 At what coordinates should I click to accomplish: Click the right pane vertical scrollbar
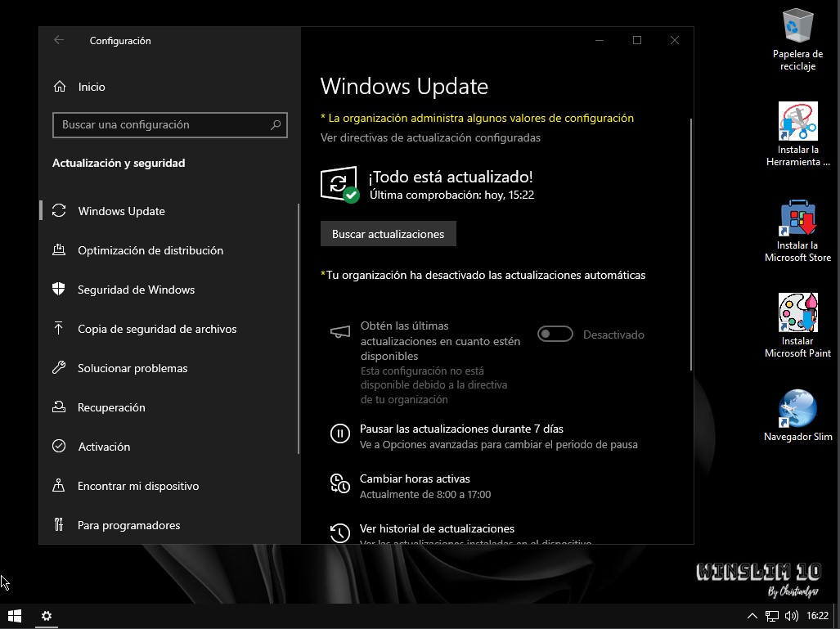[691, 245]
